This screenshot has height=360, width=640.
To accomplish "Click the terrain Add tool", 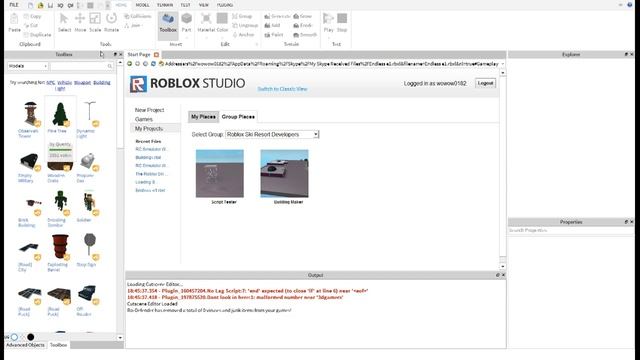I will 272,25.
